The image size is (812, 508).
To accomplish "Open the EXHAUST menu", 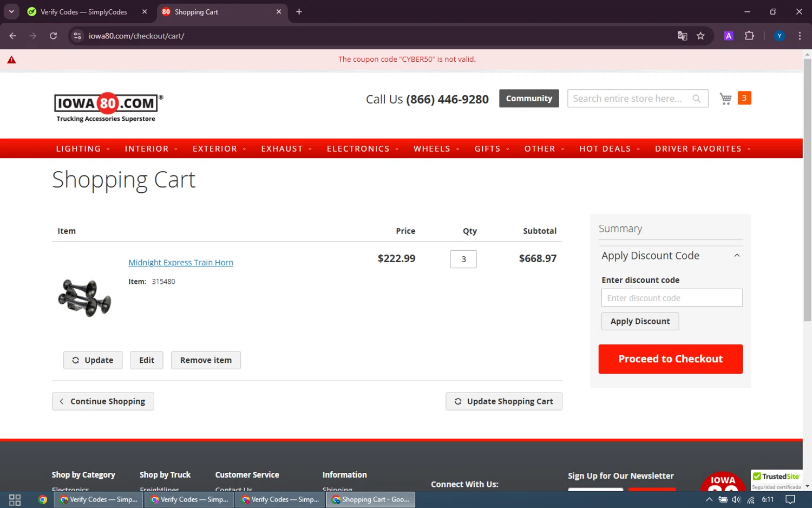I will pyautogui.click(x=286, y=148).
